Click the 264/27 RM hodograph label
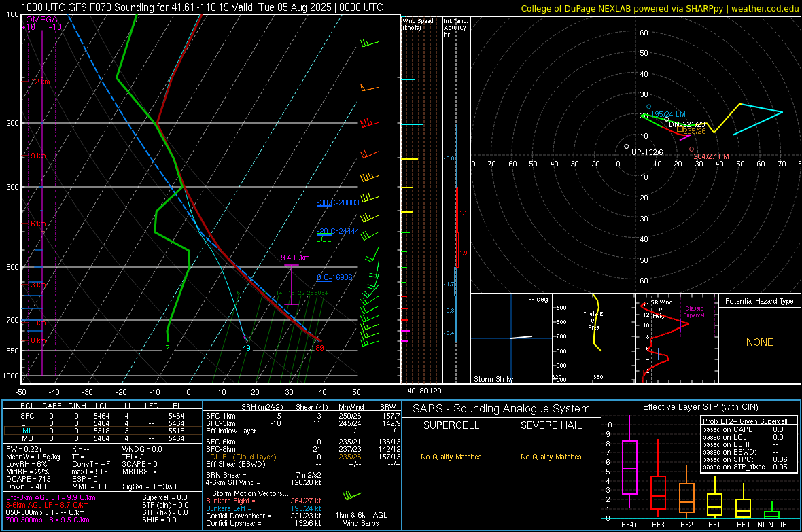This screenshot has height=532, width=802. point(711,156)
